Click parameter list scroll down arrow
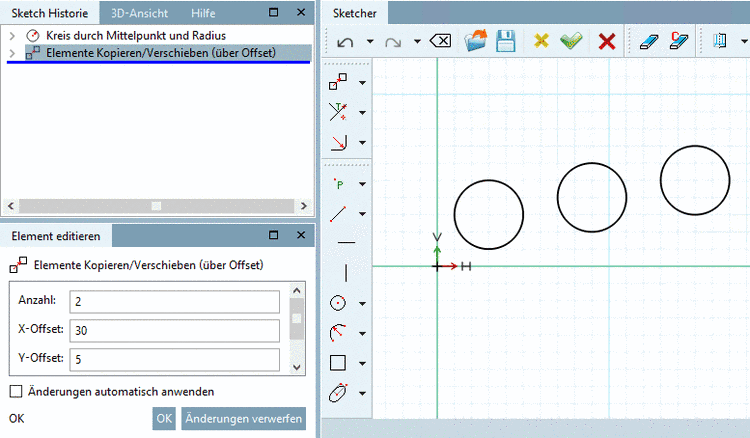 point(297,367)
